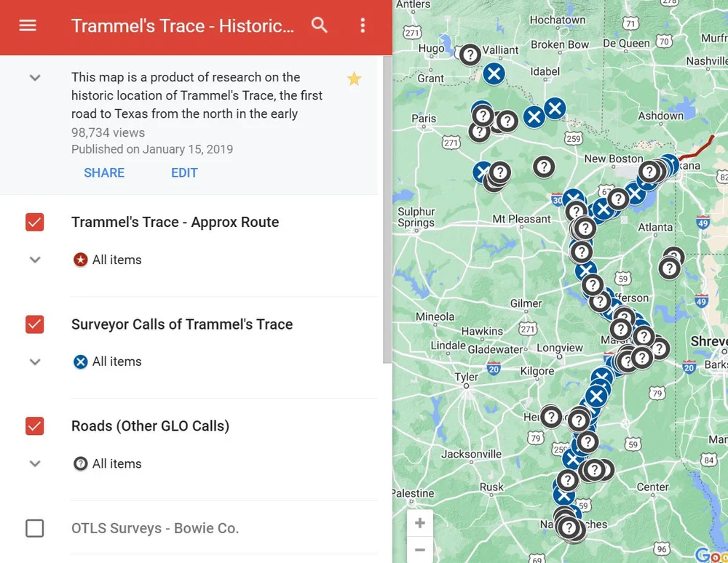Select the Roads (Other GLO Calls) layer heading

150,426
